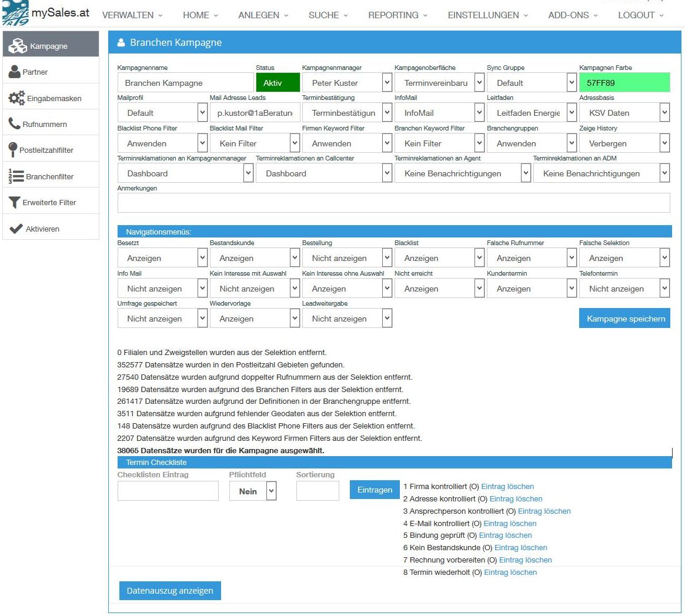Click the Rufnummern phone icon
Viewport: 685px width, 616px height.
15,124
